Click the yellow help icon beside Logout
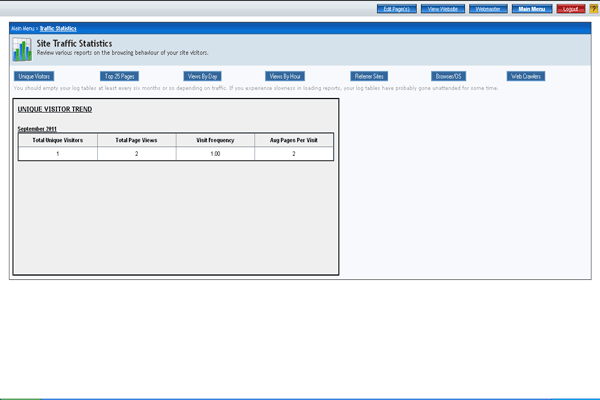Viewport: 600px width, 400px height. (x=593, y=8)
